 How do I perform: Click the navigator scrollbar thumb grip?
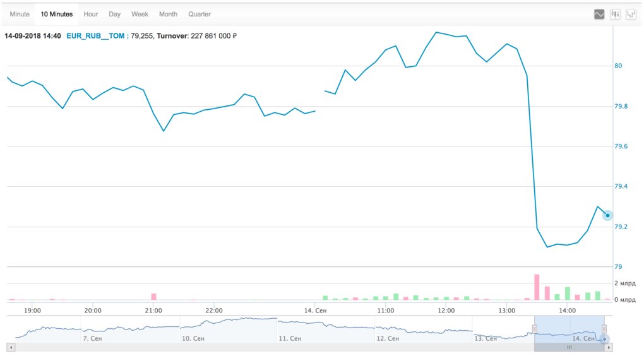(569, 347)
